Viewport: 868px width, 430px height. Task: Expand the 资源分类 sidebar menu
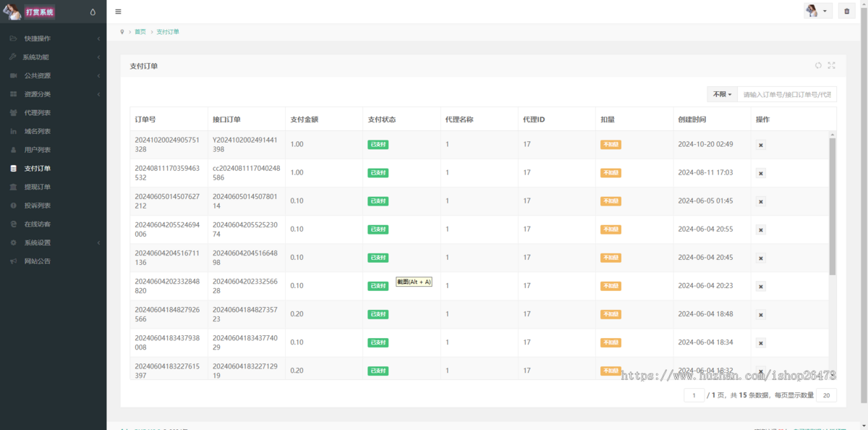pos(54,94)
